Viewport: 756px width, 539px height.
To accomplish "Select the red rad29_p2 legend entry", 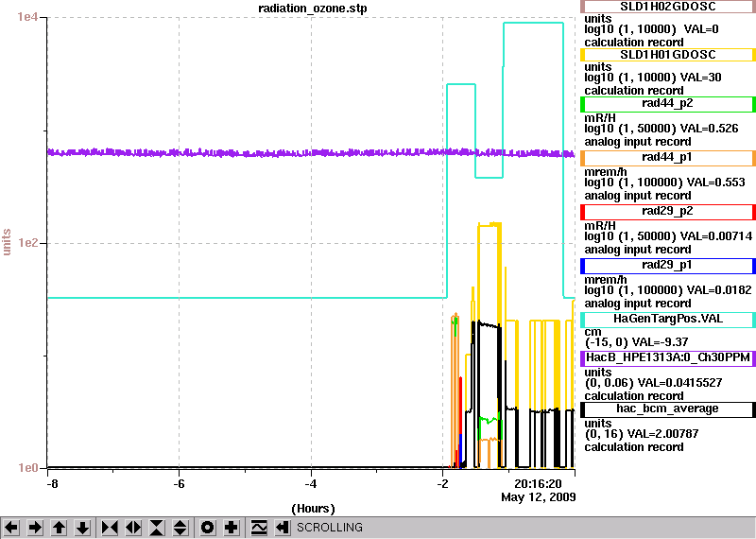I will pos(668,212).
